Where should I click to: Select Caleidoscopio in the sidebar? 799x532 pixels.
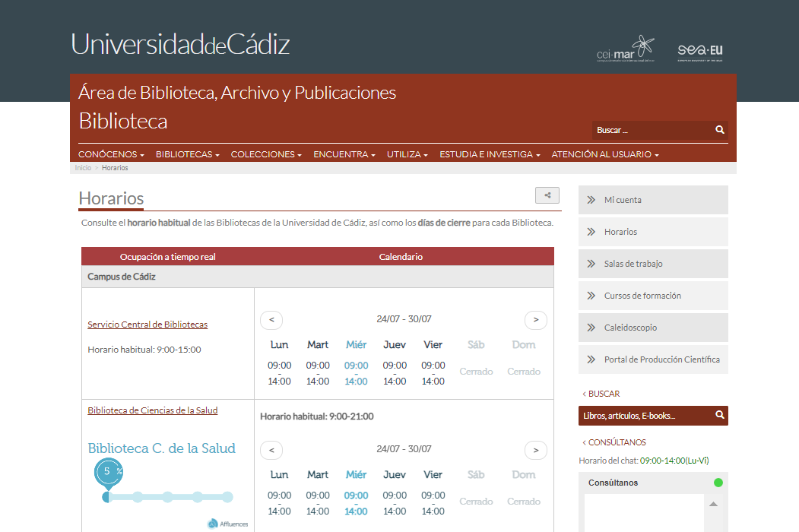pyautogui.click(x=653, y=328)
